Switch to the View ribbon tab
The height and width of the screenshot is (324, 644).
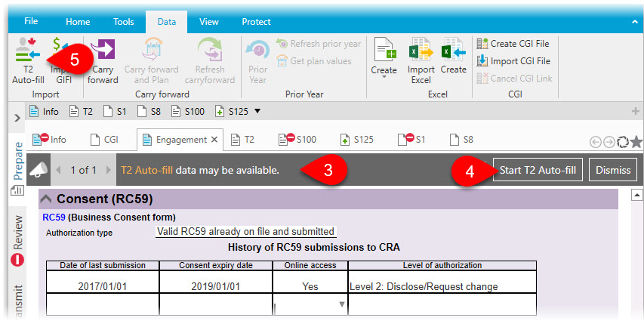pyautogui.click(x=208, y=22)
